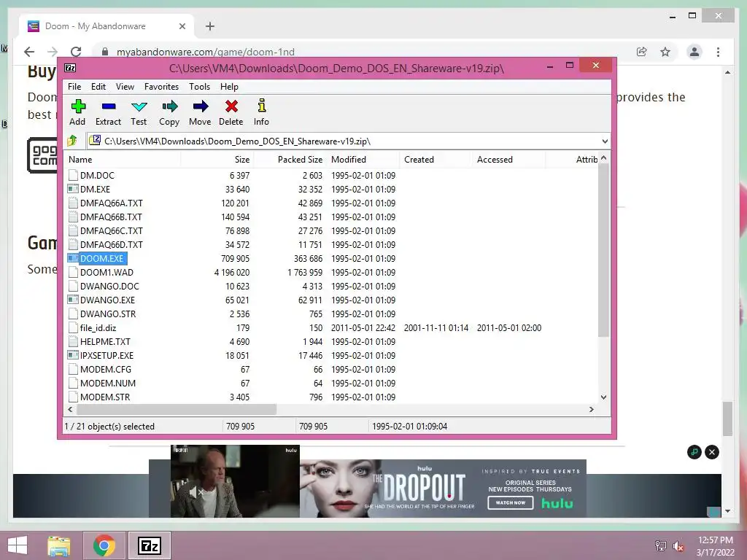The width and height of the screenshot is (747, 560).
Task: Click the green ad info icon
Action: point(694,452)
